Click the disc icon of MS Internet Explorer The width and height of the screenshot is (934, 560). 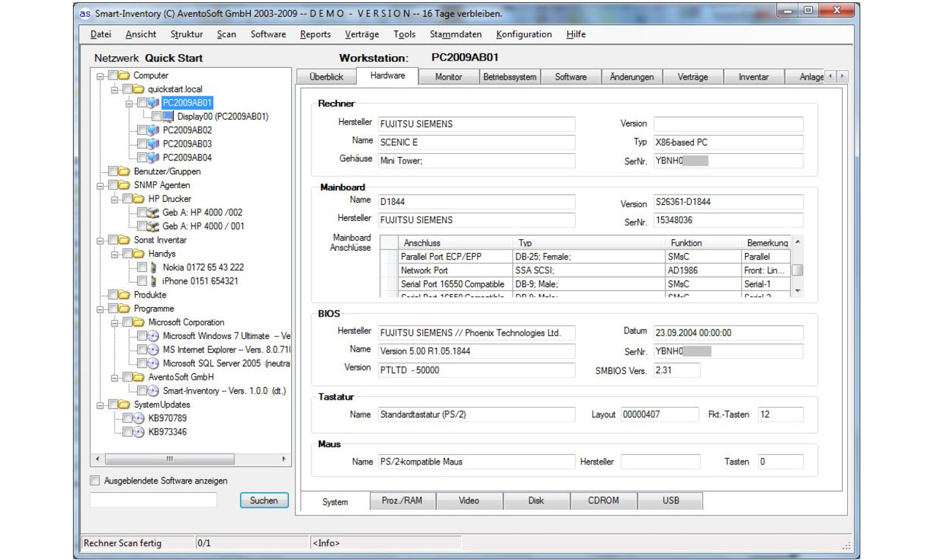click(153, 349)
